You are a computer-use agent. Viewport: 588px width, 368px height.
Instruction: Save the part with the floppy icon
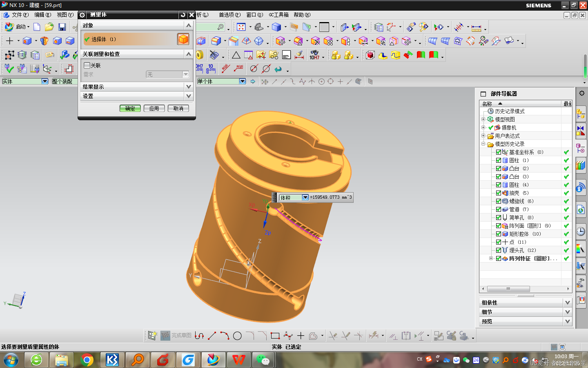point(62,27)
